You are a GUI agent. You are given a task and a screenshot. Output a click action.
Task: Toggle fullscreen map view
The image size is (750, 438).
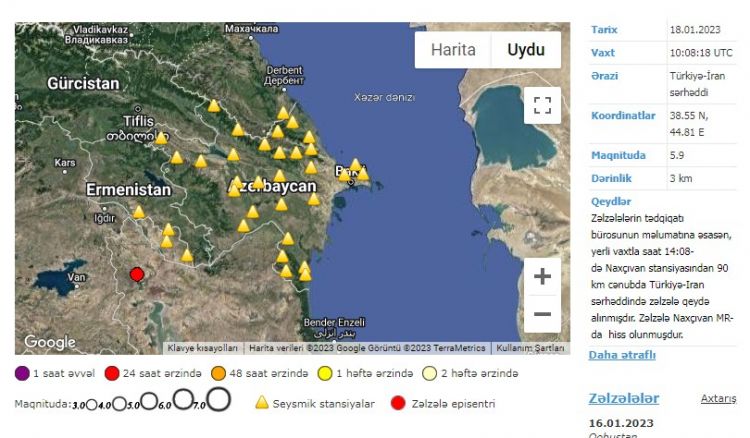[x=542, y=106]
